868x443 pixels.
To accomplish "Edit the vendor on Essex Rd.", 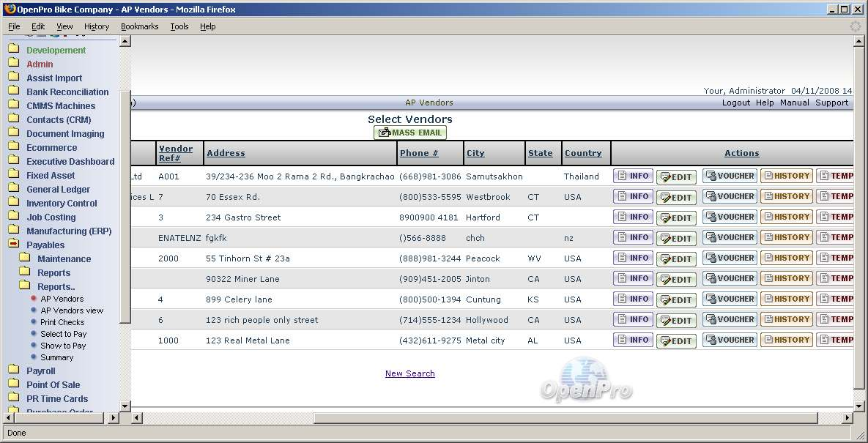I will click(675, 197).
